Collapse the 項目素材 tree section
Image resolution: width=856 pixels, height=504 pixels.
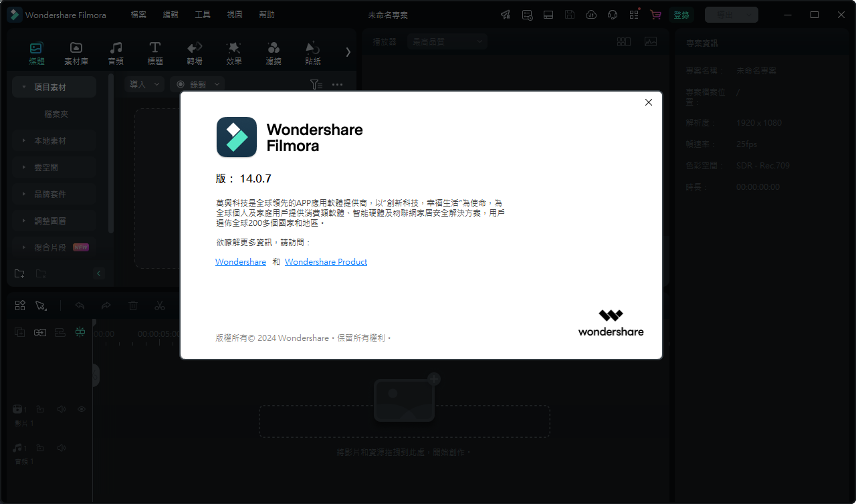point(24,88)
